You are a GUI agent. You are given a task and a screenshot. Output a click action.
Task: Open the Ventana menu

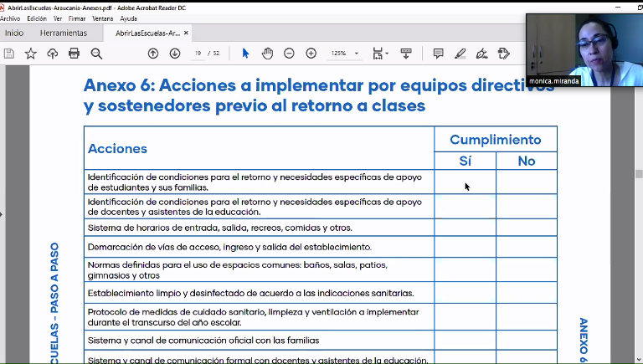tap(103, 18)
